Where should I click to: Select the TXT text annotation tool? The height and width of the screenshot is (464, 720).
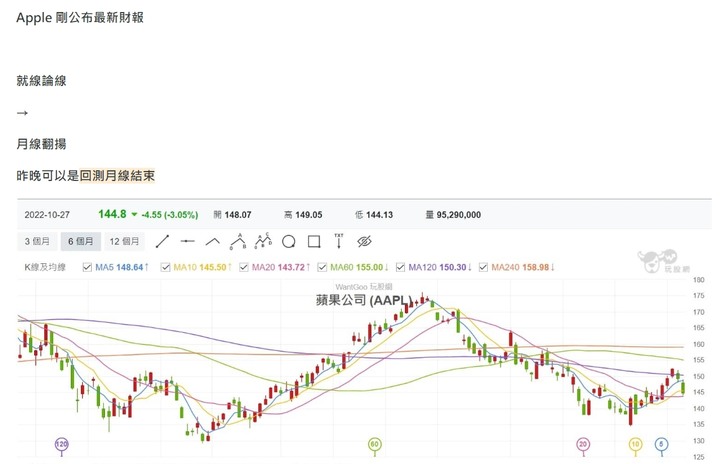[x=339, y=241]
